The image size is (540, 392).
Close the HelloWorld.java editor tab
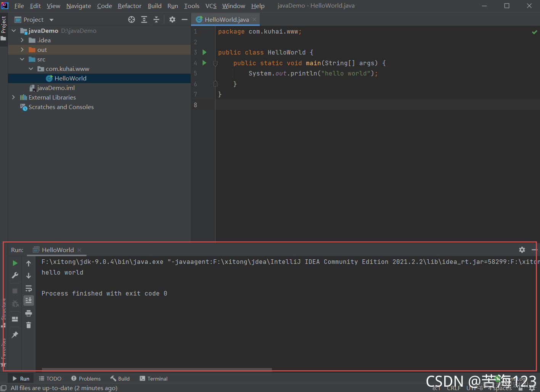click(x=254, y=19)
